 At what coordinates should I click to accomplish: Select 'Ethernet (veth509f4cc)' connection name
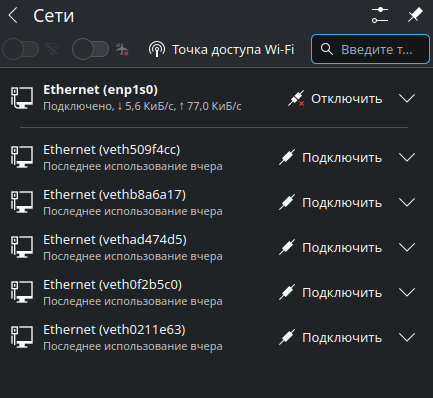[x=112, y=150]
